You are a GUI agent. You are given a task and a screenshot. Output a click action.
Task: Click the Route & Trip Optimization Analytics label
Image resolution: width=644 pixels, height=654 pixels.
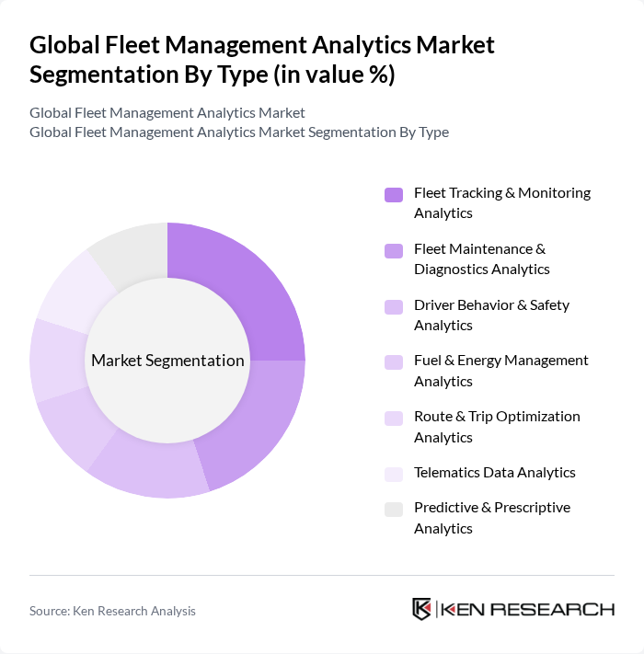click(x=497, y=427)
